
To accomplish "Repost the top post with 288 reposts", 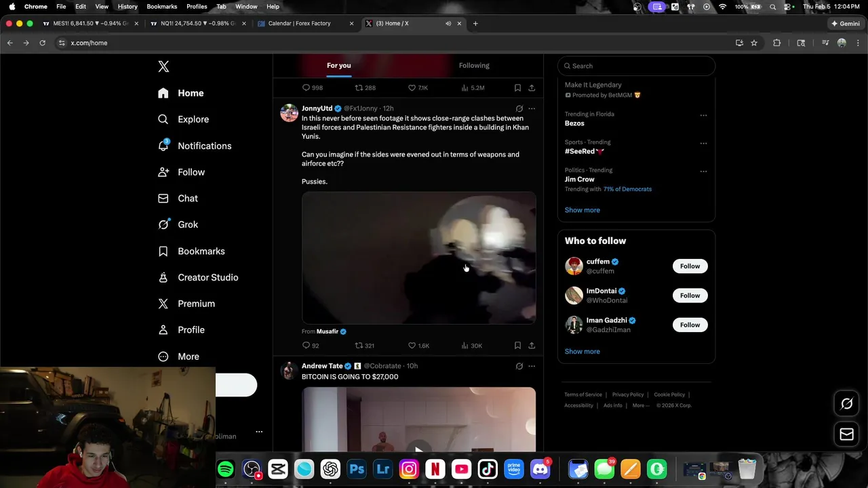I will pos(366,88).
